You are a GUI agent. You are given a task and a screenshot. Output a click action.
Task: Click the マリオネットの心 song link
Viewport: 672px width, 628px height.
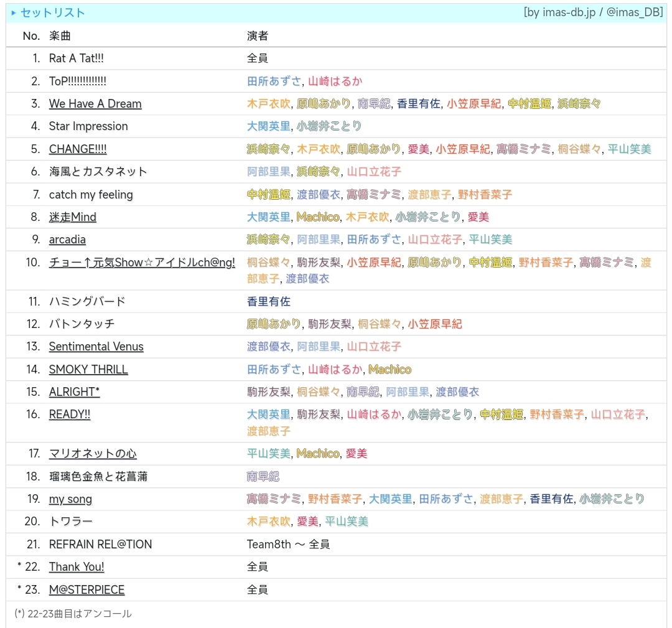[x=93, y=454]
